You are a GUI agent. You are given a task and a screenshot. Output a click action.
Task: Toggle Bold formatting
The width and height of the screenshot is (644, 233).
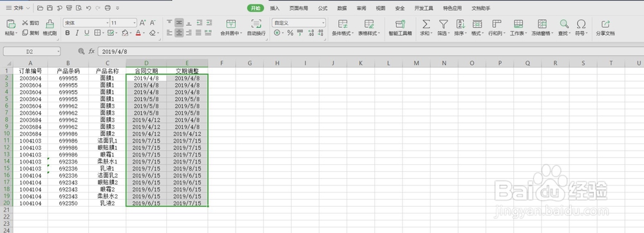[68, 33]
